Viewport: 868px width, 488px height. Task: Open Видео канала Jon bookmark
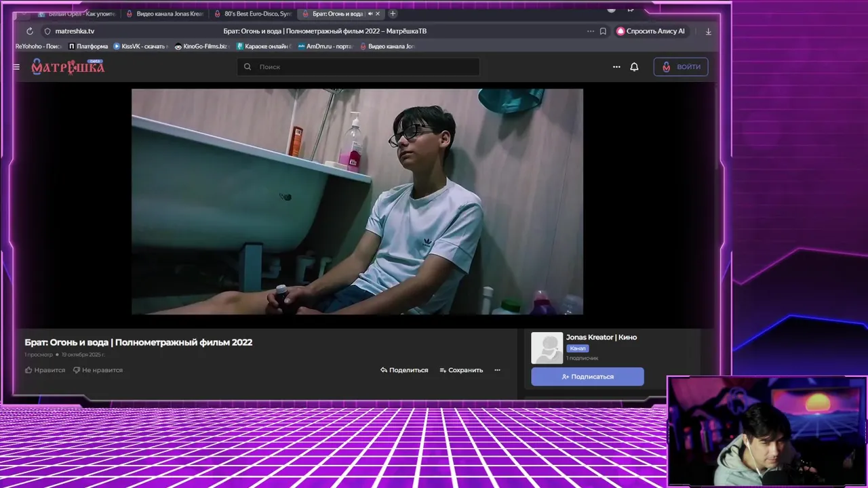tap(387, 47)
